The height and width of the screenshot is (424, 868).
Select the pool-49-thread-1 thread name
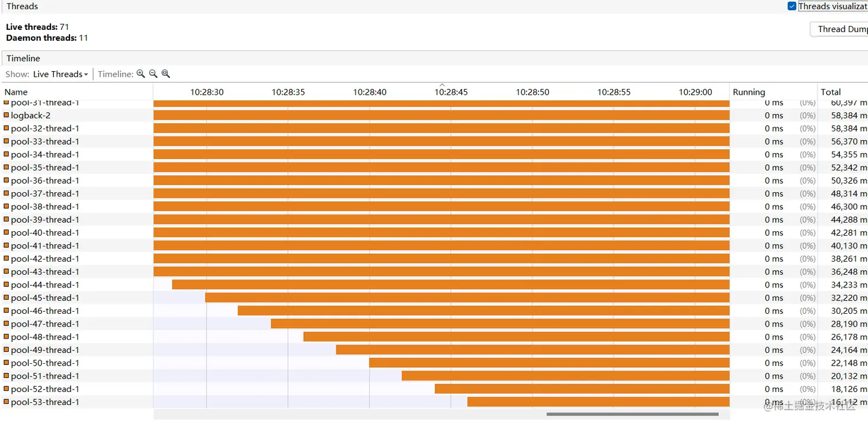(x=45, y=349)
